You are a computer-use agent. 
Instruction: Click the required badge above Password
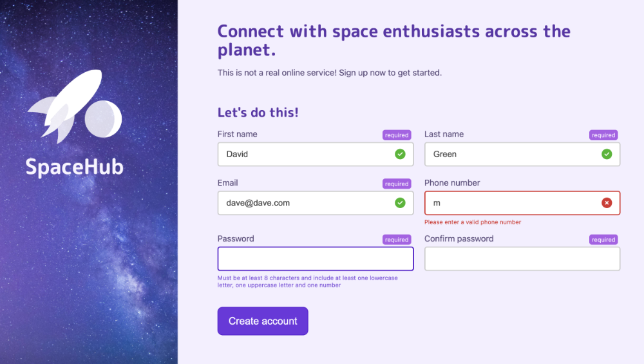pyautogui.click(x=397, y=240)
